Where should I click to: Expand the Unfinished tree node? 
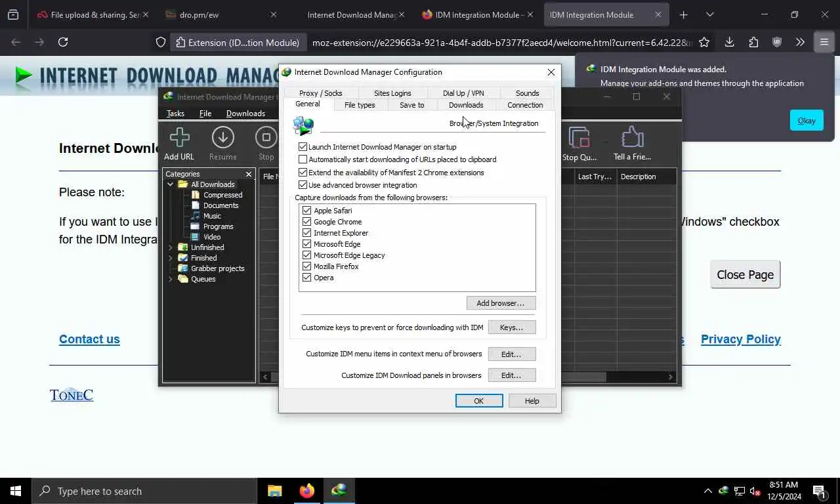(x=171, y=247)
